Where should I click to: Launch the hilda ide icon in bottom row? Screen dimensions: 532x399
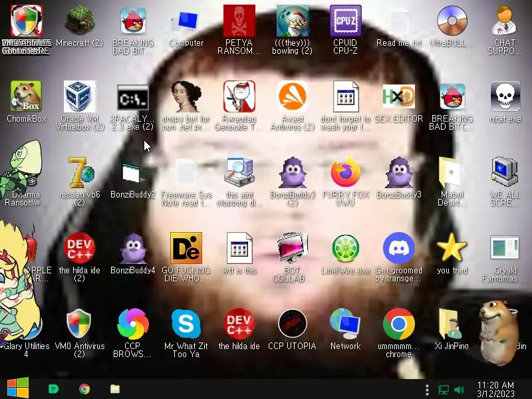[x=239, y=324]
